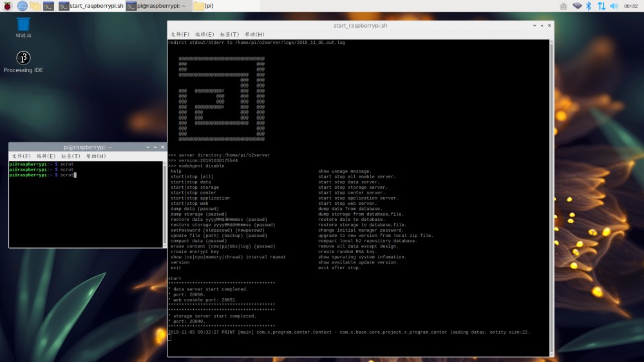Click the 'web console port: 20051.' line
This screenshot has height=362, width=644.
click(203, 300)
